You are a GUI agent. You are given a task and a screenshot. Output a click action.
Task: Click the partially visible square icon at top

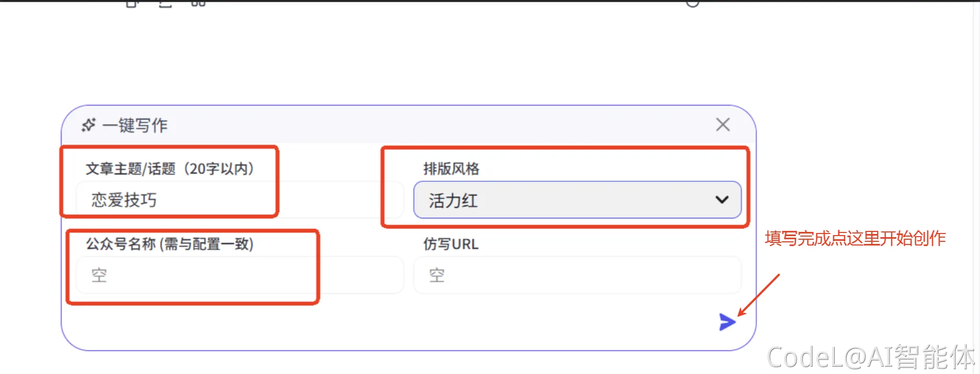coord(132,3)
